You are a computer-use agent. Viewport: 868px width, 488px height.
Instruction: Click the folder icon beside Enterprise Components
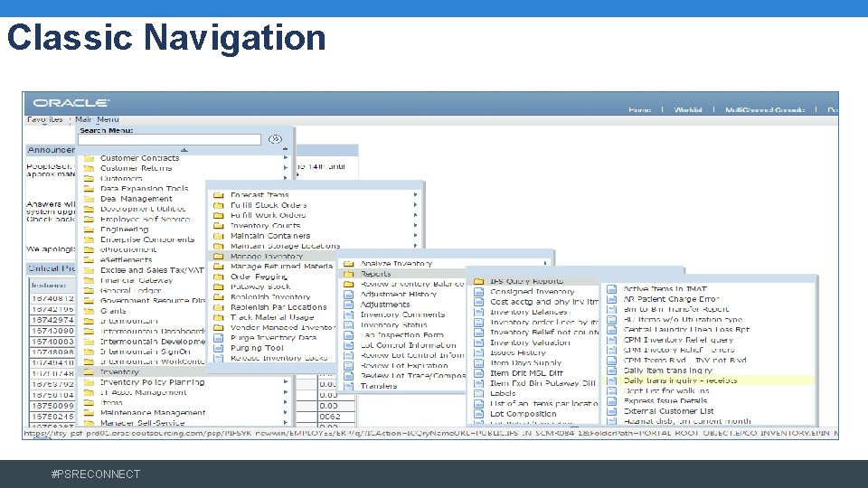click(89, 239)
